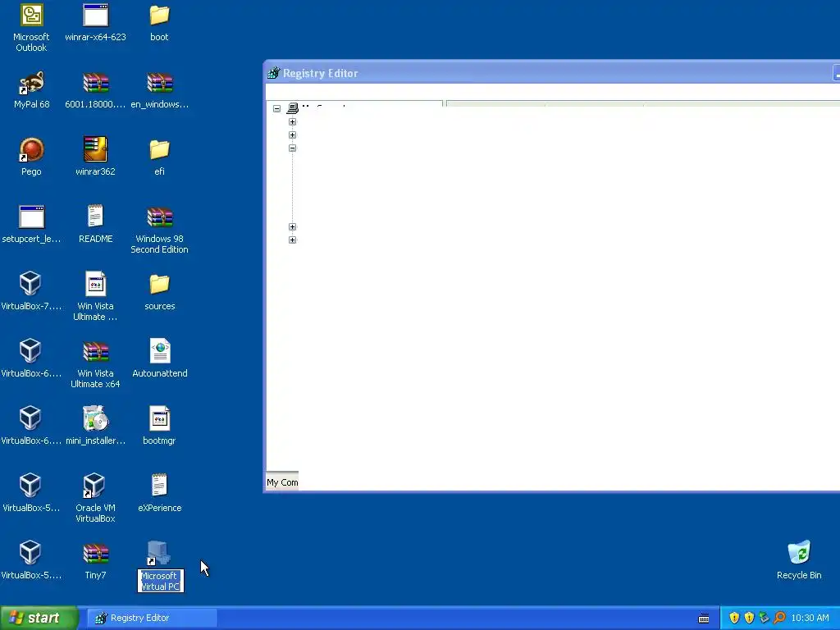Click the on-screen keyboard tray icon
Viewport: 840px width, 630px height.
point(704,619)
